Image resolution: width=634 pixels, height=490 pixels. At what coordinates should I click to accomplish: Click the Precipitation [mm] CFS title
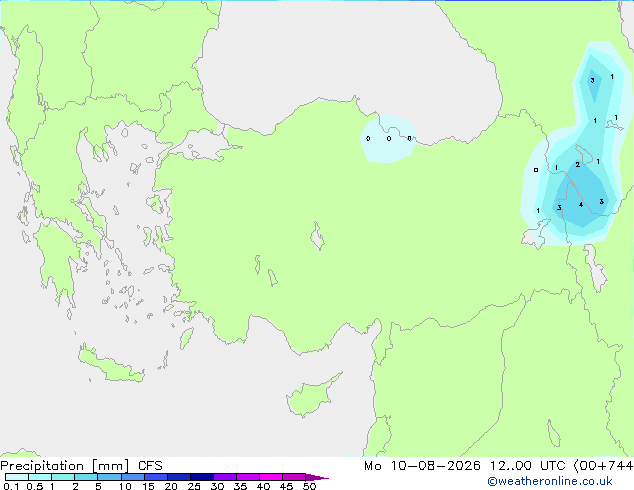point(81,466)
